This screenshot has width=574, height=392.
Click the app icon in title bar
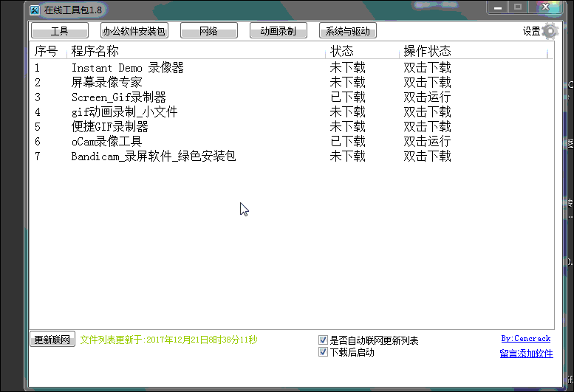click(x=35, y=10)
